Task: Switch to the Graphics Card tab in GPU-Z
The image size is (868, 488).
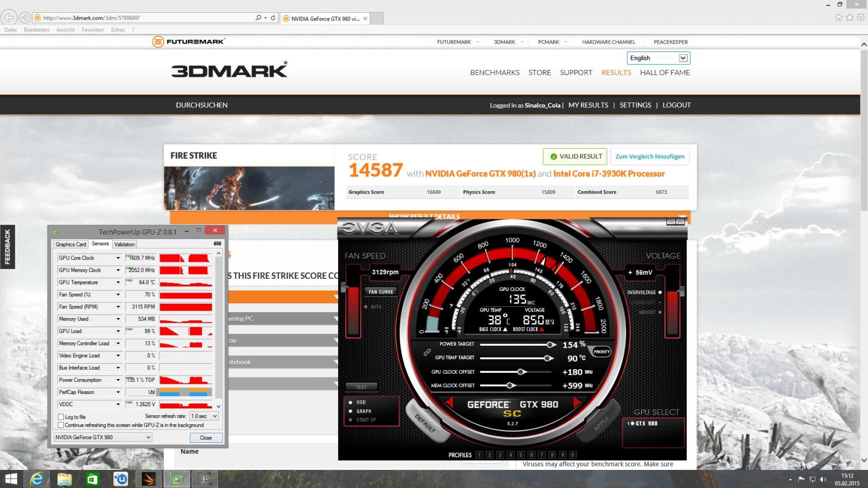Action: [x=71, y=244]
